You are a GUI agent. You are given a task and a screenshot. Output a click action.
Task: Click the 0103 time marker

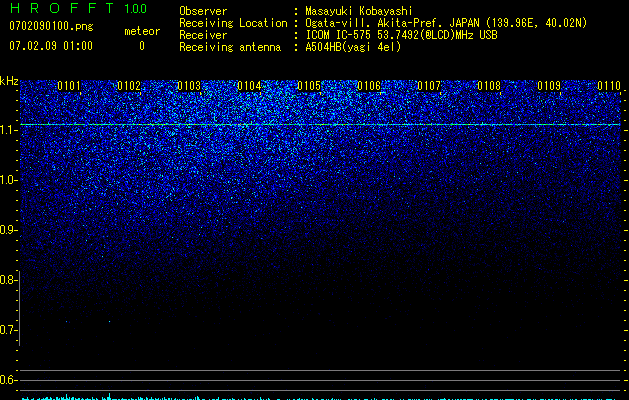[189, 86]
